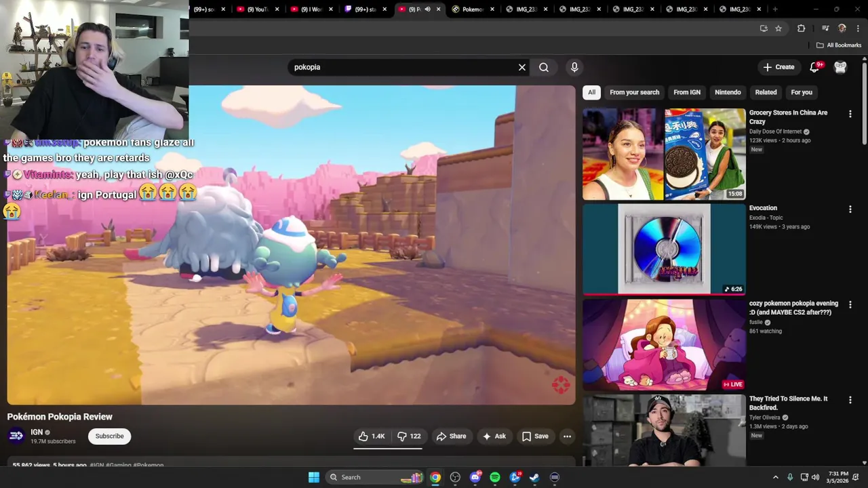The width and height of the screenshot is (868, 488).
Task: Open YouTube notifications bell
Action: [x=816, y=67]
